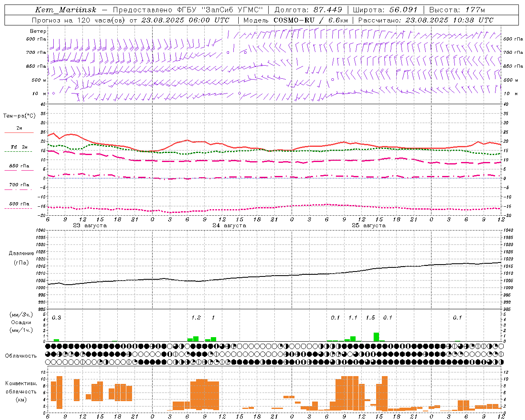This screenshot has width=525, height=420.
Task: Click the computed time 10:38 UTC
Action: (473, 20)
